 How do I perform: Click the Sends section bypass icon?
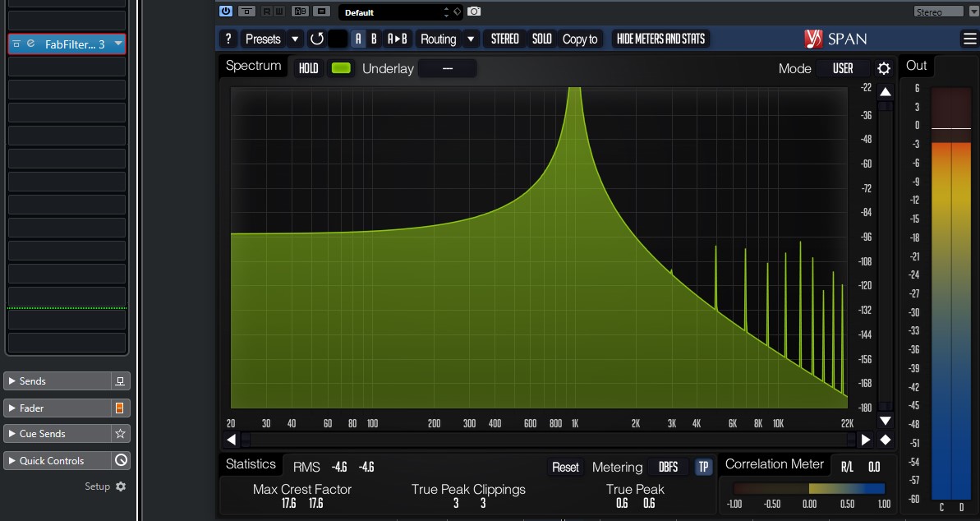click(x=121, y=381)
